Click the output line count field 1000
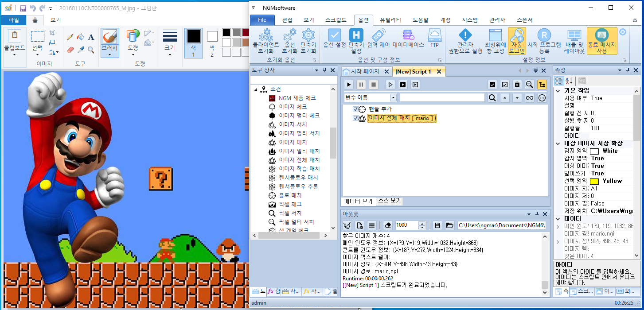This screenshot has width=644, height=310. (407, 225)
